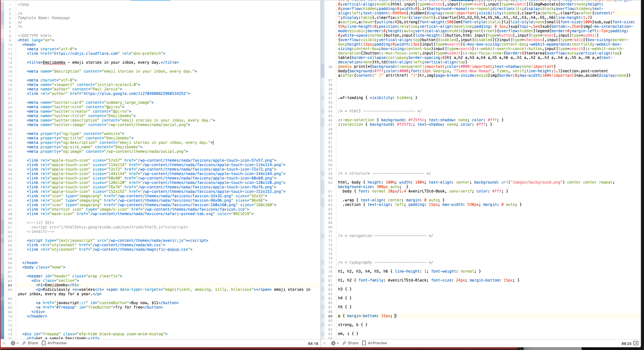Click line number 64 in left gutter

tap(10, 285)
